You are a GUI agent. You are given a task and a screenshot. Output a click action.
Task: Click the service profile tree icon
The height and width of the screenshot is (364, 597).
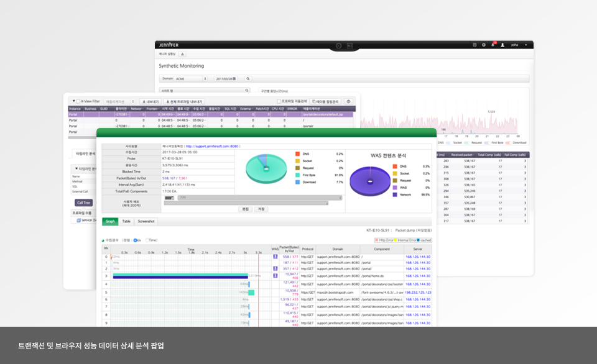click(x=79, y=220)
